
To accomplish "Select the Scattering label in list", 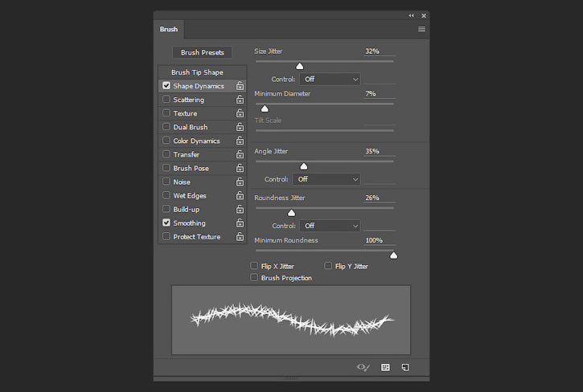I will (x=188, y=100).
